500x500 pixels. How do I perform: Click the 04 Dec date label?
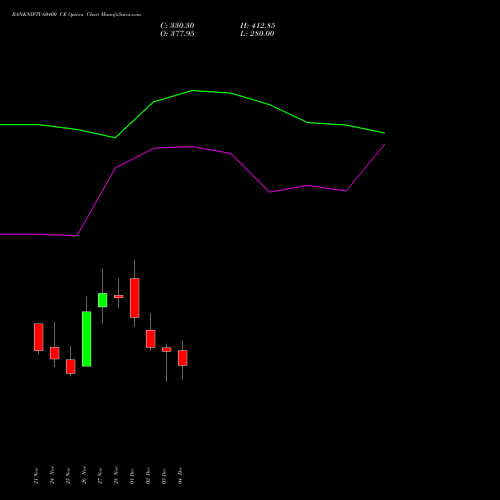coord(180,475)
